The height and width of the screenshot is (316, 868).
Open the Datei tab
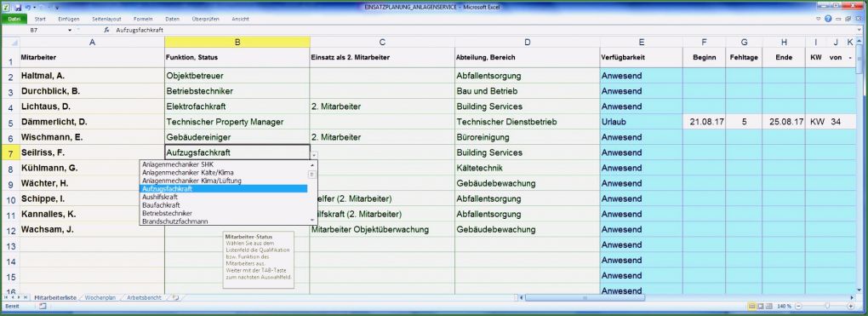tap(14, 19)
